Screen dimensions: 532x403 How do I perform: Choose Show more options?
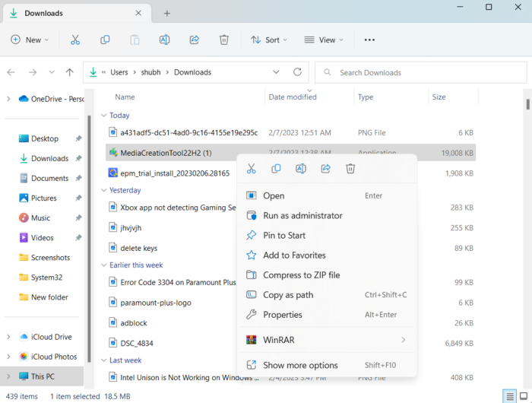click(x=299, y=365)
